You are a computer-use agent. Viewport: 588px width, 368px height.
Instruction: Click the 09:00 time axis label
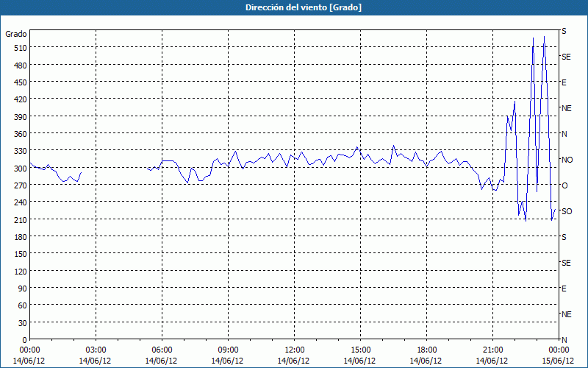point(228,350)
